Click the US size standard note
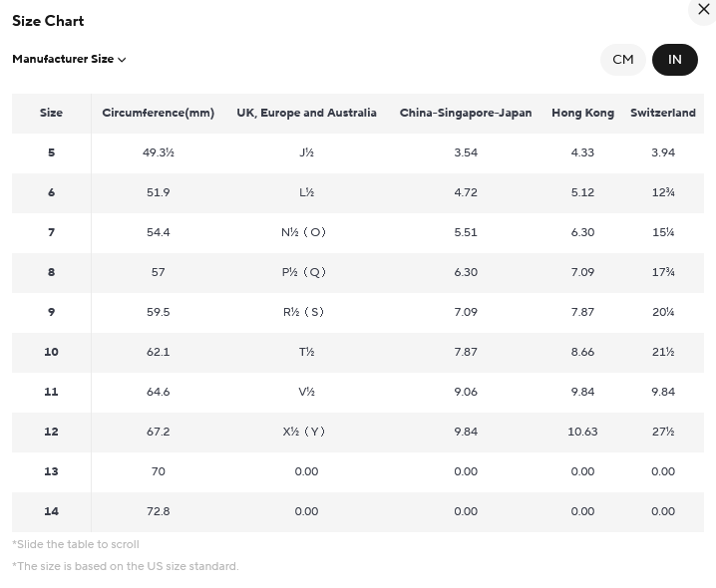Viewport: 716px width, 588px height. pos(125,566)
